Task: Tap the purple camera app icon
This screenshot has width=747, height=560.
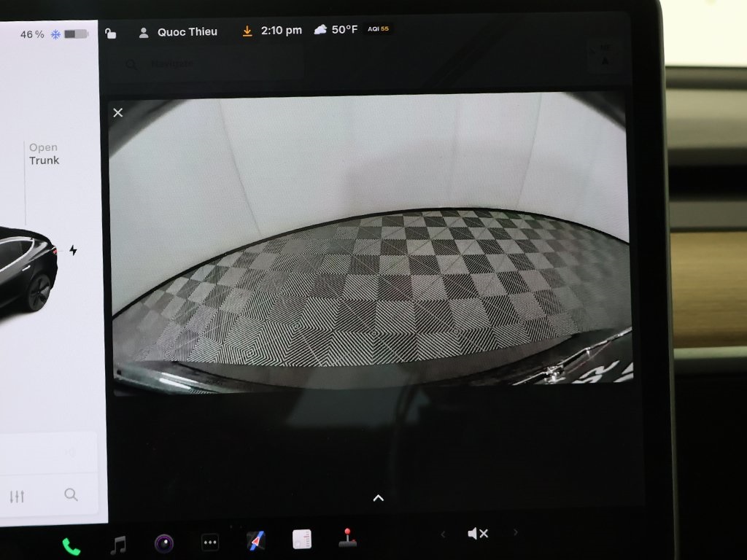Action: pyautogui.click(x=164, y=543)
